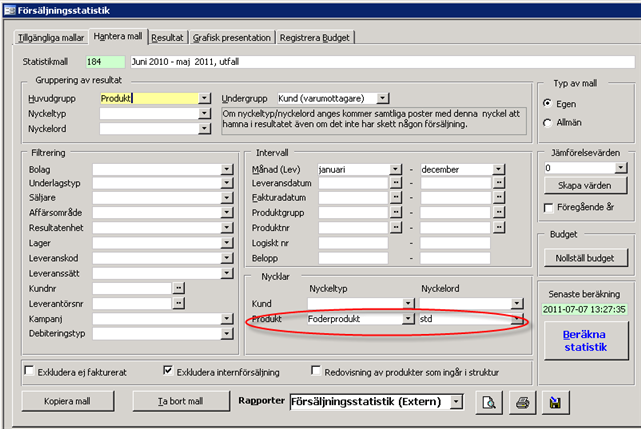Click the printer icon
This screenshot has width=641, height=429.
click(x=521, y=402)
